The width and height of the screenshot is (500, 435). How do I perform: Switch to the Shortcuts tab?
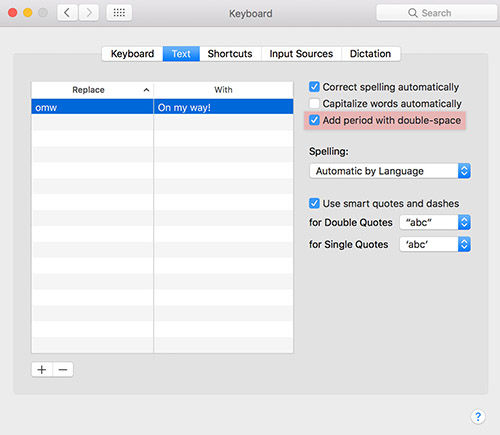tap(230, 54)
